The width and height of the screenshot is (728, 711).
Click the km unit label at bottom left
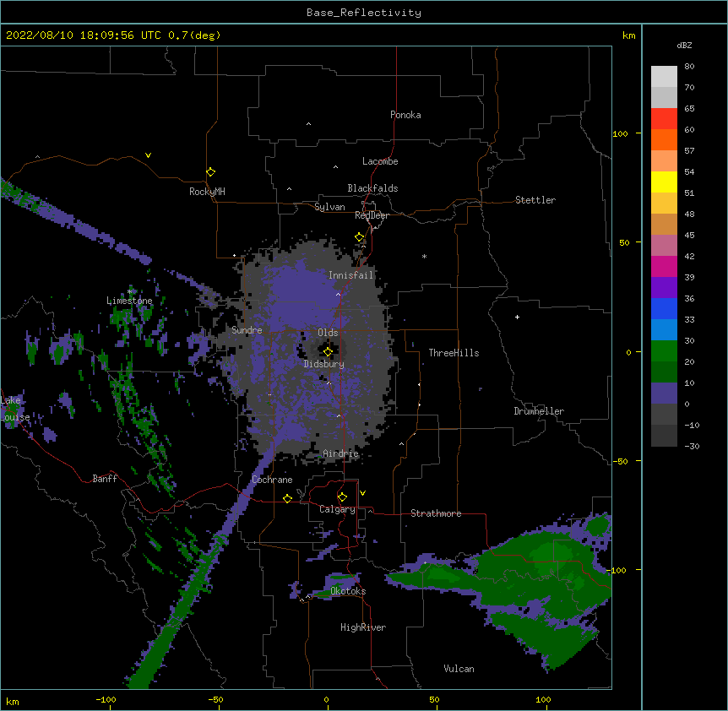click(13, 701)
